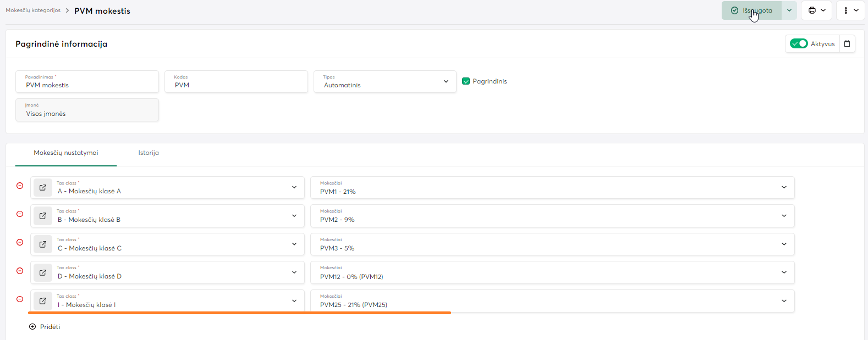Open the three-dot more options menu
868x340 pixels.
(846, 10)
